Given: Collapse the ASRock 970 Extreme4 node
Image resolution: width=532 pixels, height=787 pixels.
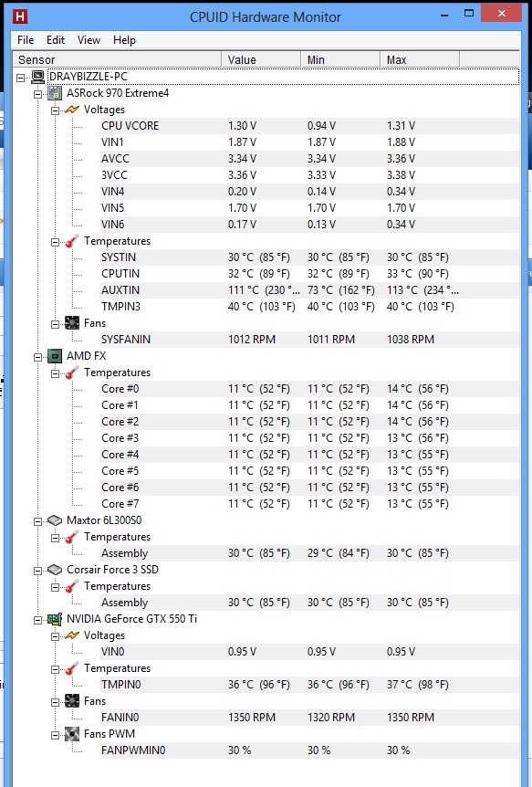Looking at the screenshot, I should click(37, 94).
